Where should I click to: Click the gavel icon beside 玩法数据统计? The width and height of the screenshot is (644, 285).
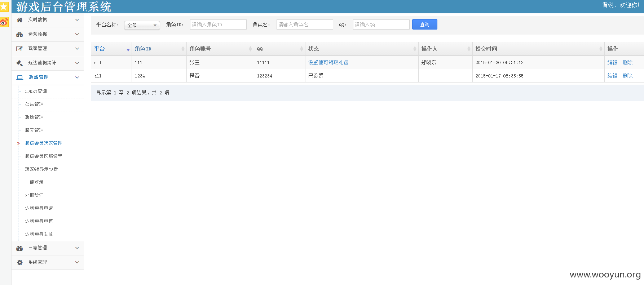tap(20, 63)
